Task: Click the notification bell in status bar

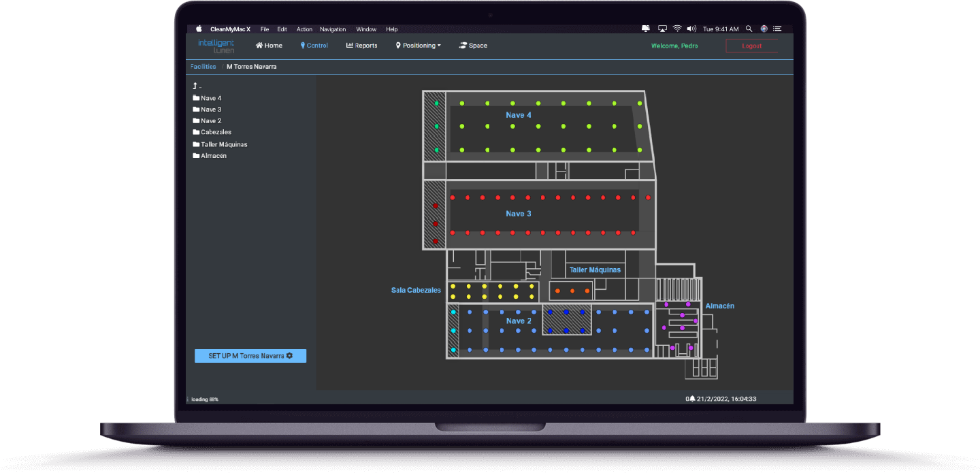Action: (692, 399)
